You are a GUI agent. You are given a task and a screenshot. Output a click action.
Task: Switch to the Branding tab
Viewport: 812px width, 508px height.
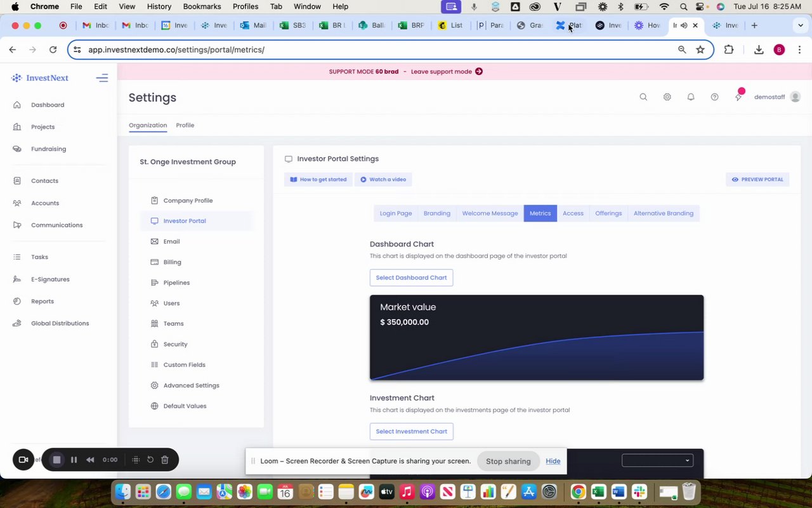(437, 213)
